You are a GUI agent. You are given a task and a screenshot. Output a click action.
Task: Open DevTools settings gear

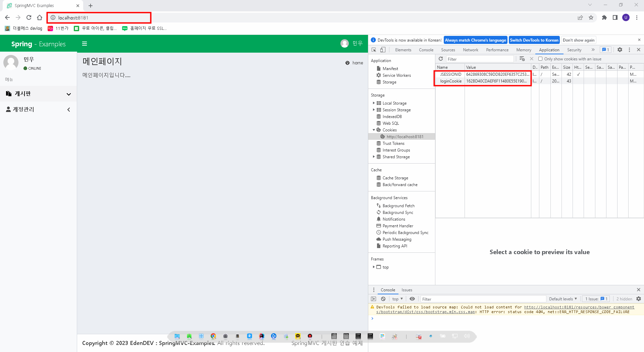coord(620,50)
